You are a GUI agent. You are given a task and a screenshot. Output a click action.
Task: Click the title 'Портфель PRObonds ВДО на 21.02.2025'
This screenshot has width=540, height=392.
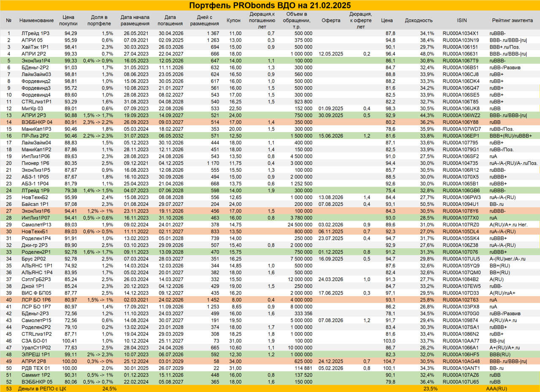(x=270, y=5)
